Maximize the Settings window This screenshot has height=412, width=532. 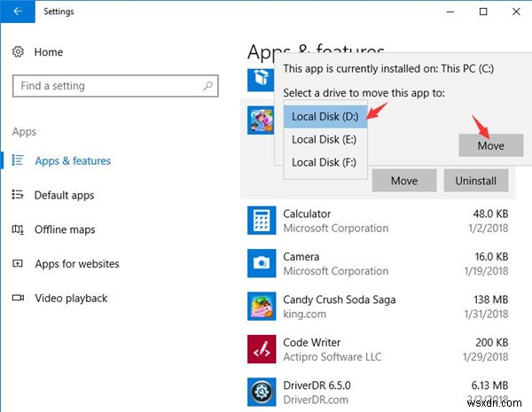click(483, 12)
